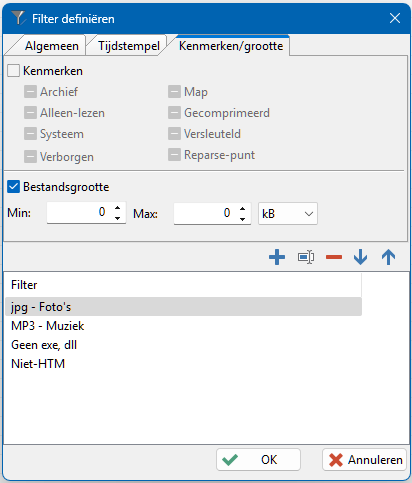This screenshot has width=412, height=483.
Task: Click the rename filter icon
Action: pos(306,257)
